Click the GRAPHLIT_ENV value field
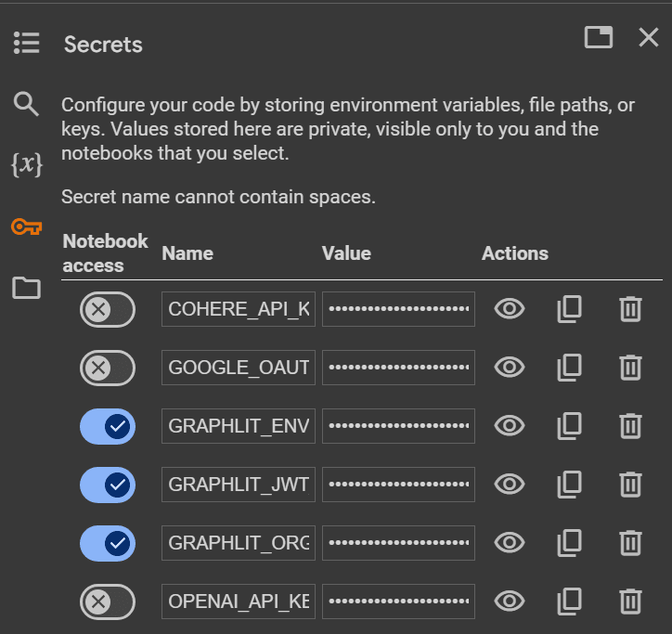The image size is (672, 634). tap(398, 426)
